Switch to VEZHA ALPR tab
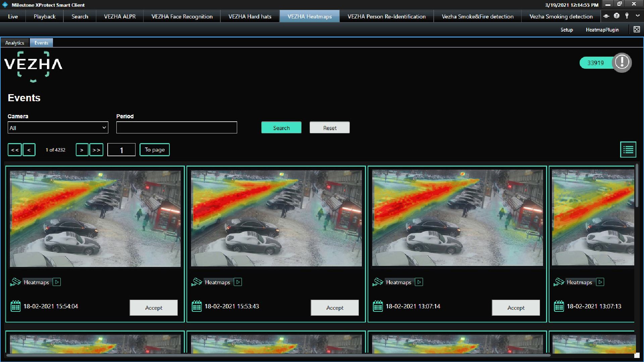Viewport: 644px width, 362px height. coord(120,16)
